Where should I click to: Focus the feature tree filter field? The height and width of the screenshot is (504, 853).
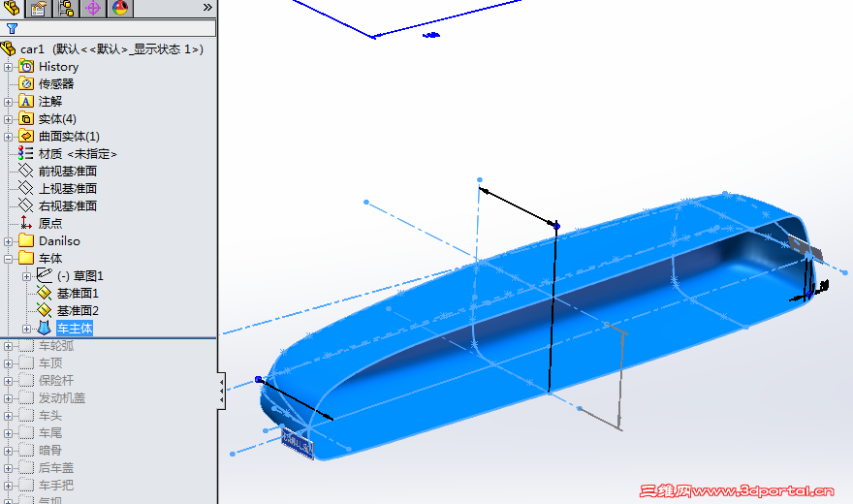point(108,28)
